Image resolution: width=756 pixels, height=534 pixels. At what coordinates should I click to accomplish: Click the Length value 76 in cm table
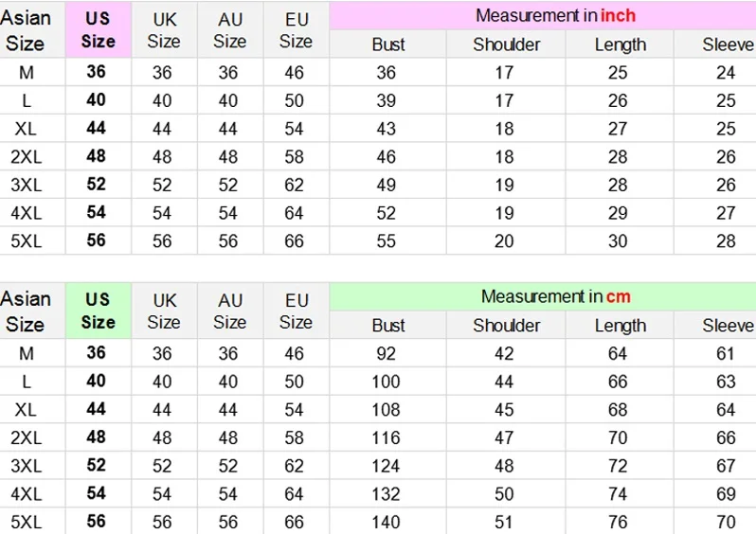click(618, 522)
